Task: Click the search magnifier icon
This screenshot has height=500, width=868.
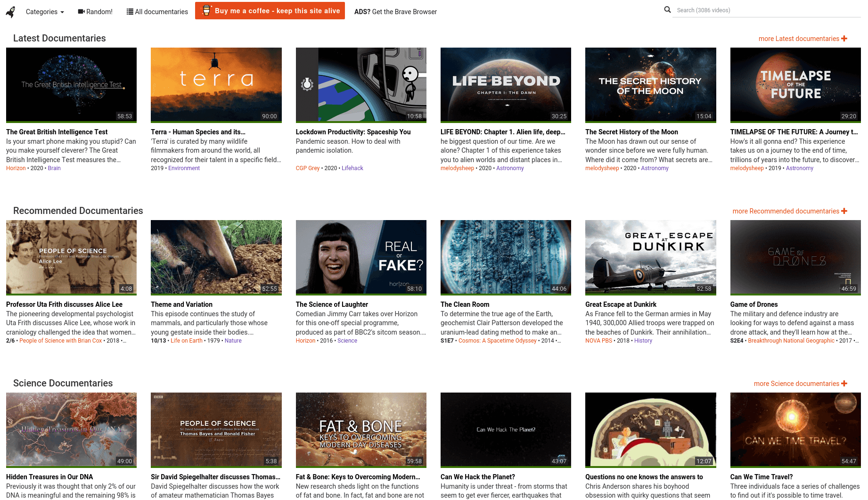Action: pyautogui.click(x=667, y=9)
